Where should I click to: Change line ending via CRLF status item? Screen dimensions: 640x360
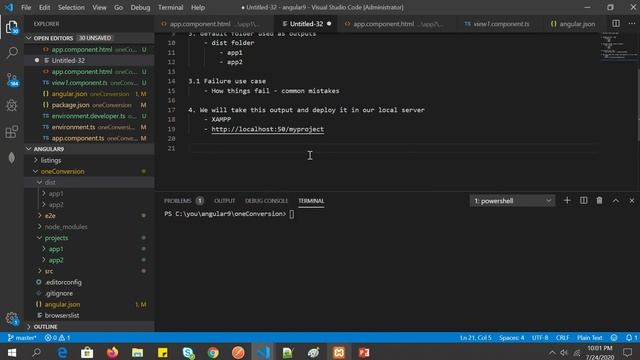pyautogui.click(x=562, y=338)
